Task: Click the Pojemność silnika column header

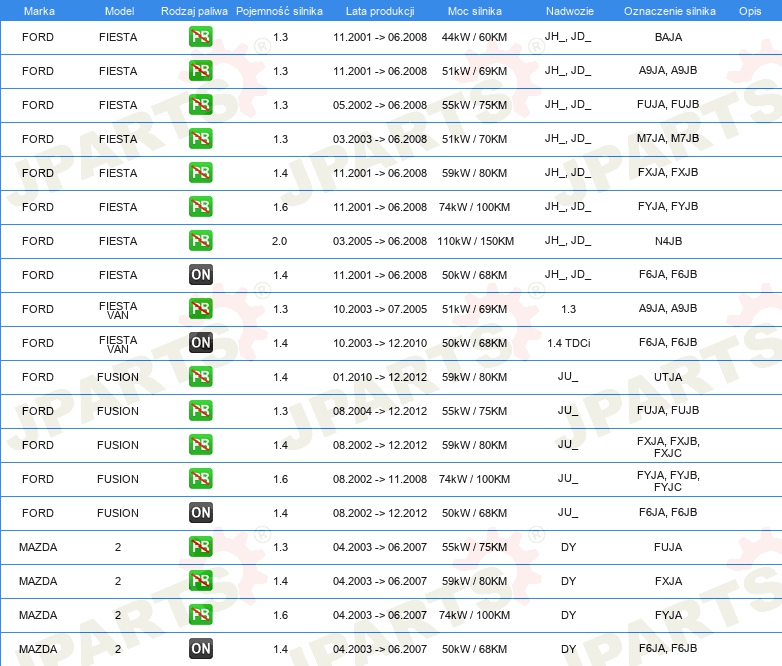Action: click(279, 11)
